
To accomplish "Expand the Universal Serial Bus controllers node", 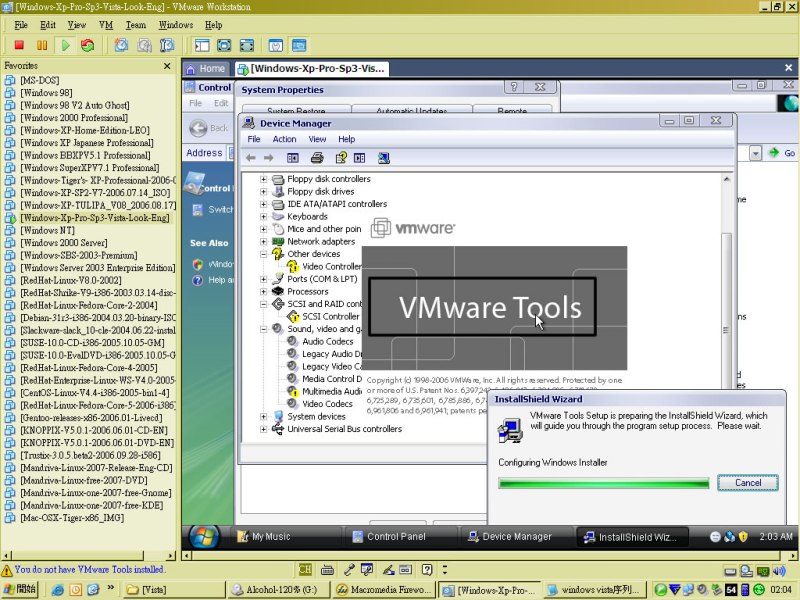I will coord(263,429).
